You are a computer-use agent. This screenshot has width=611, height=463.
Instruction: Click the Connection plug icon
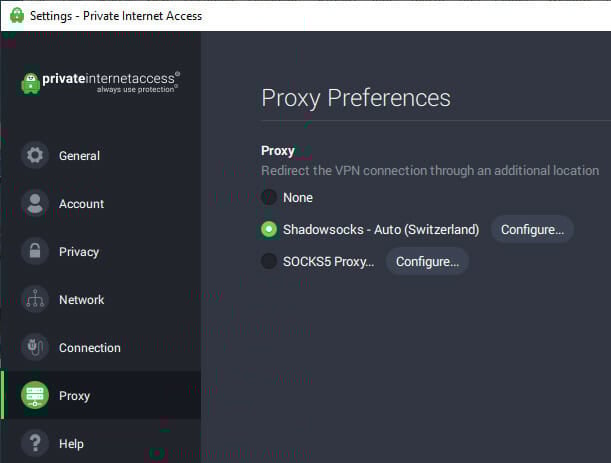pyautogui.click(x=36, y=348)
